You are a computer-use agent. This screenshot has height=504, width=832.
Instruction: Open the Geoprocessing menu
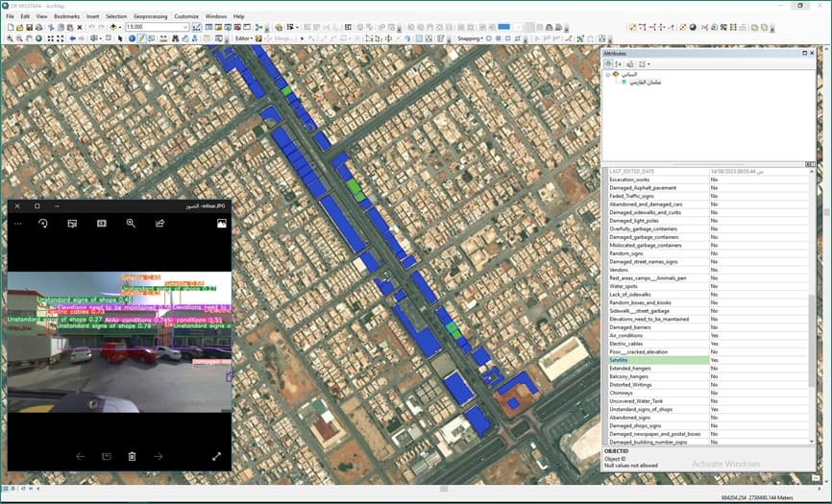[x=150, y=16]
